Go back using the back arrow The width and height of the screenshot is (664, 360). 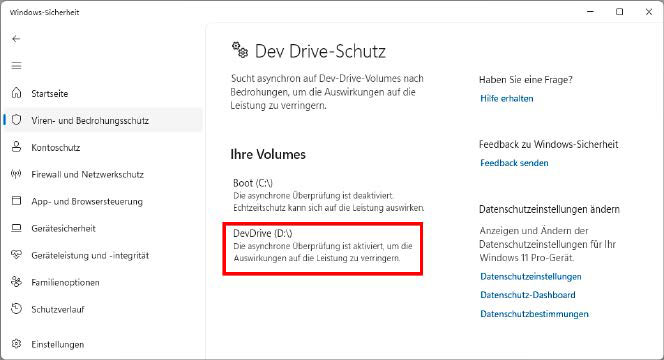pyautogui.click(x=16, y=39)
